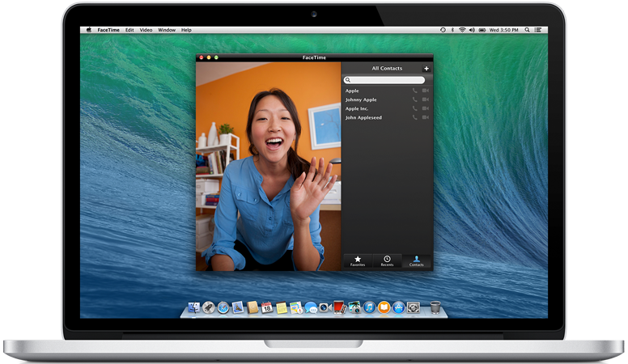Open the Video menu
This screenshot has height=364, width=628.
(x=146, y=30)
